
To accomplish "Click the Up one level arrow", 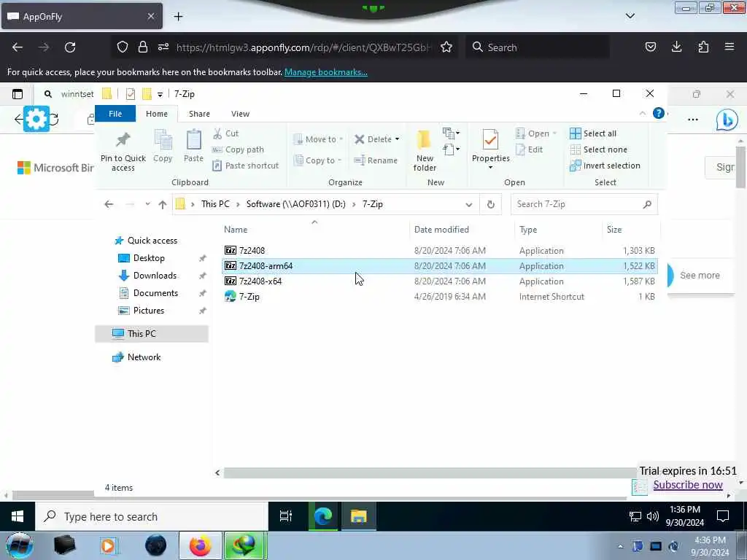I will click(x=163, y=204).
